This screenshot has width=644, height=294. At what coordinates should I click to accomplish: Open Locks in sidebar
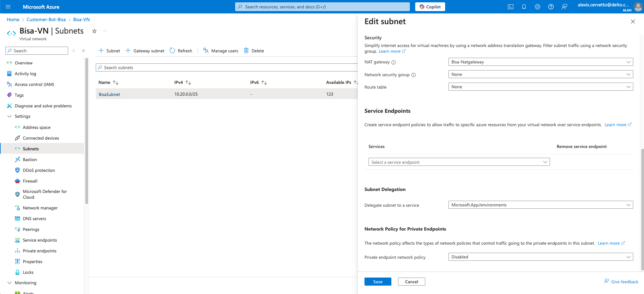point(28,272)
